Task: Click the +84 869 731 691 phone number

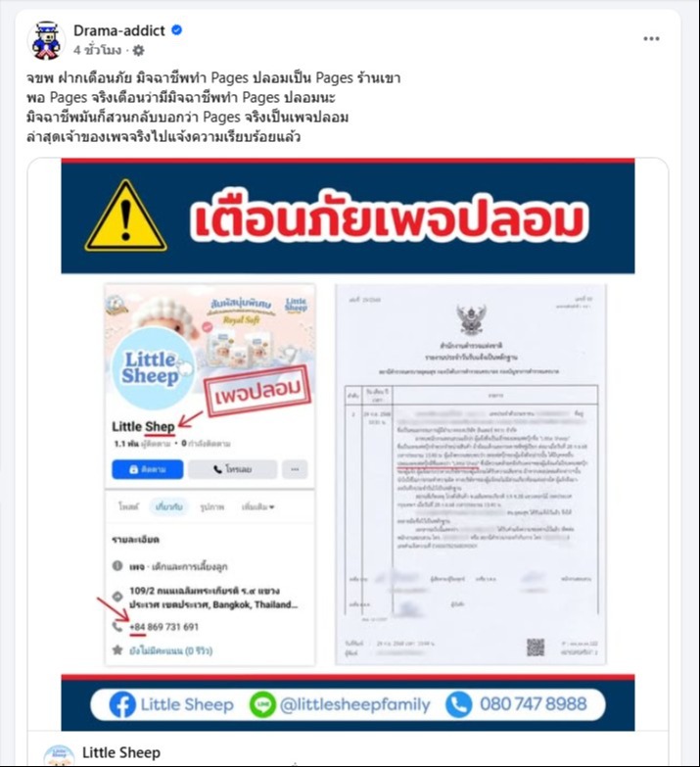Action: coord(163,627)
